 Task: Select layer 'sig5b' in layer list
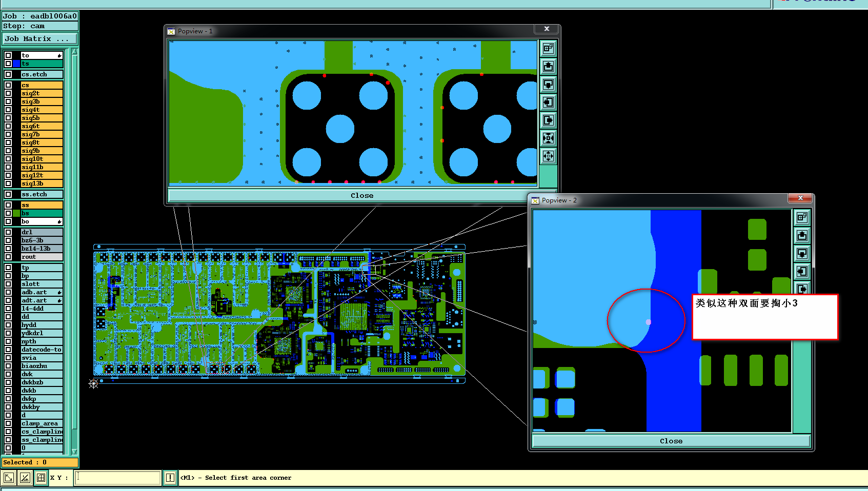42,118
